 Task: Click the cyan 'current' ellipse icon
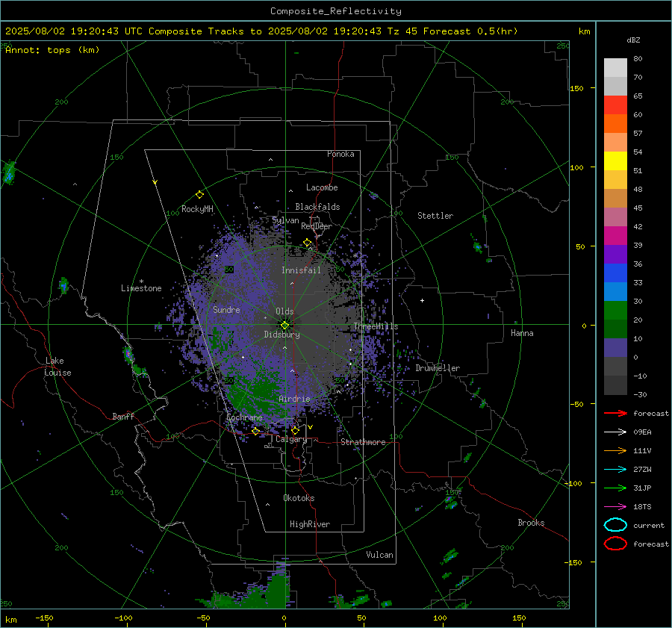[615, 525]
